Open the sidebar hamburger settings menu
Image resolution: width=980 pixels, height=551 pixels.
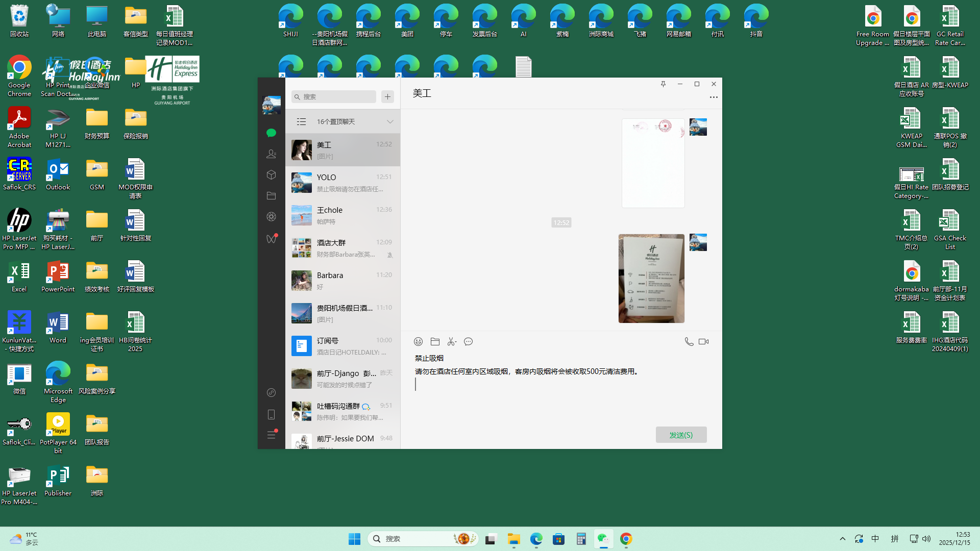271,435
